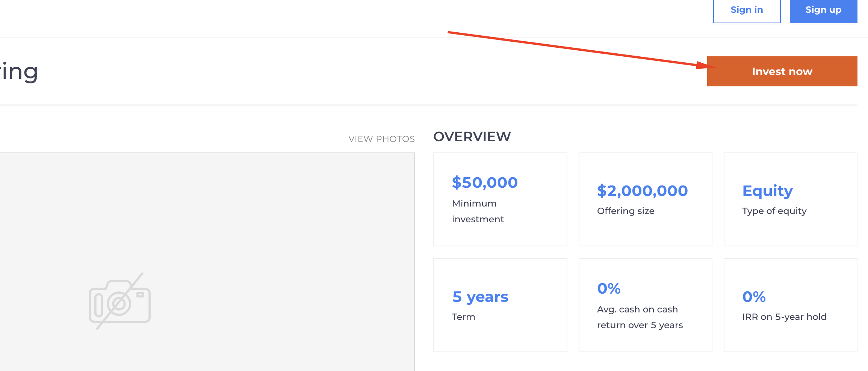The width and height of the screenshot is (868, 371).
Task: Select the OVERVIEW heading text
Action: [x=472, y=137]
